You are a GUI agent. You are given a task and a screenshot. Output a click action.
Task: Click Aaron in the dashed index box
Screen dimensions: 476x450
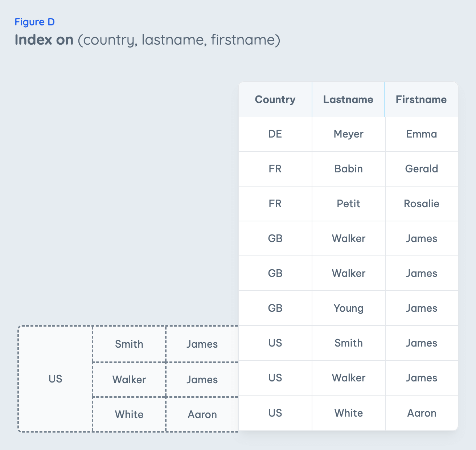(x=202, y=414)
